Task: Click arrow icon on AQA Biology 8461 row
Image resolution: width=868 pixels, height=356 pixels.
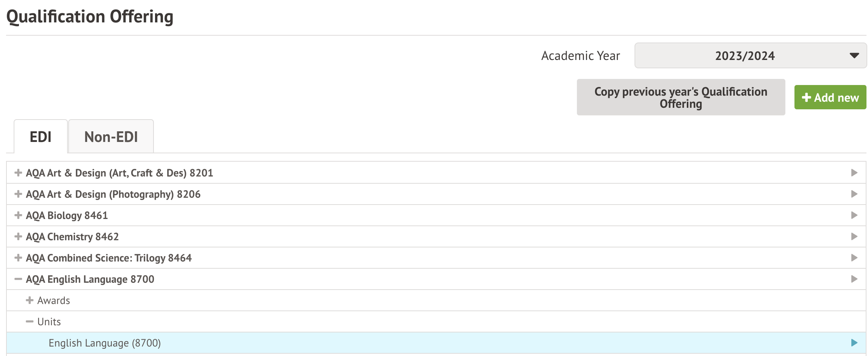Action: (854, 215)
